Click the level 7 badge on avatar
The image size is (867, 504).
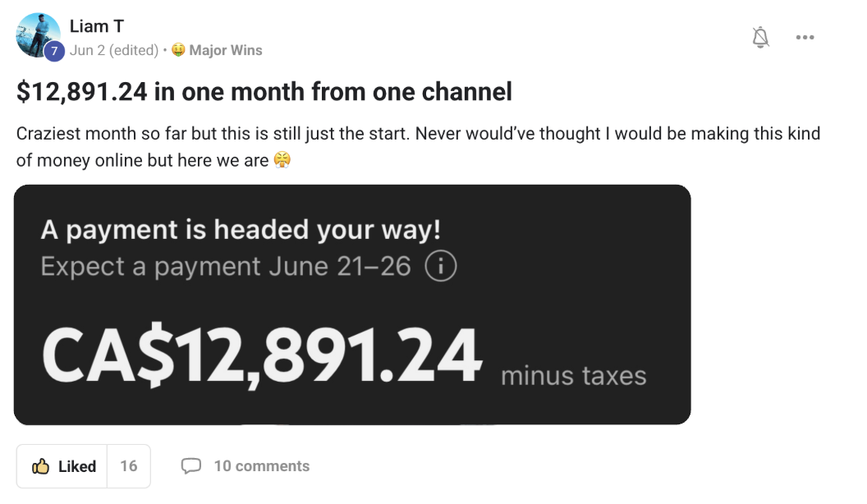tap(53, 51)
